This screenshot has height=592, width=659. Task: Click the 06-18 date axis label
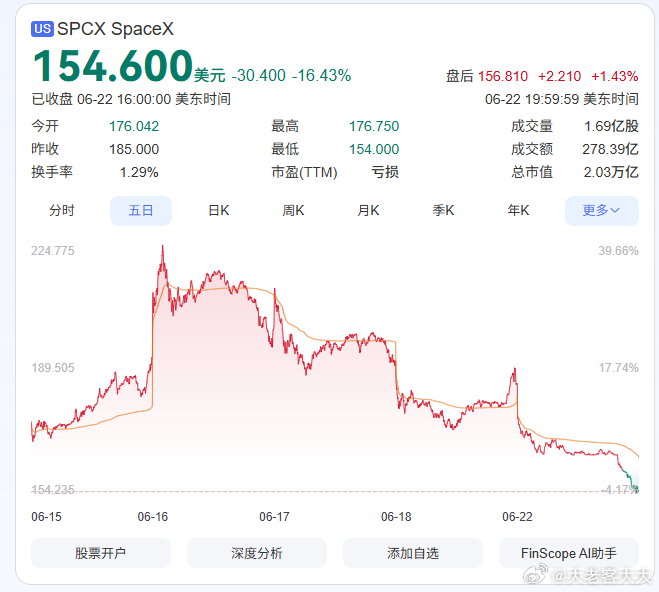pos(396,517)
